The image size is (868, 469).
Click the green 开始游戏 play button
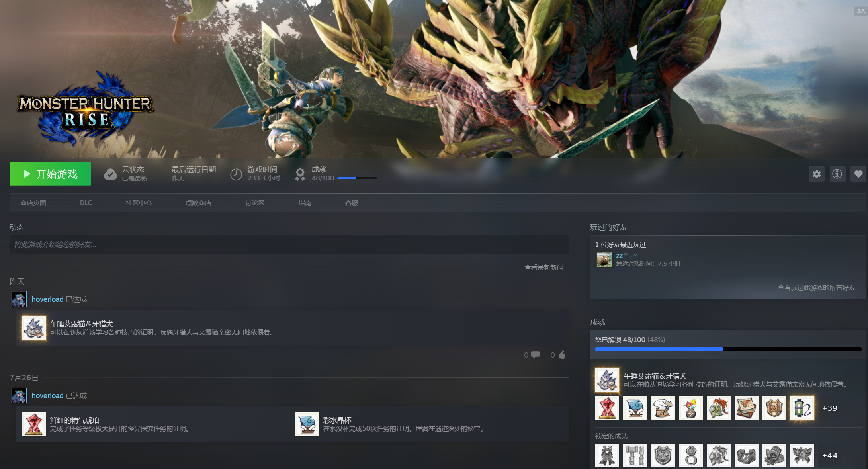(x=50, y=174)
